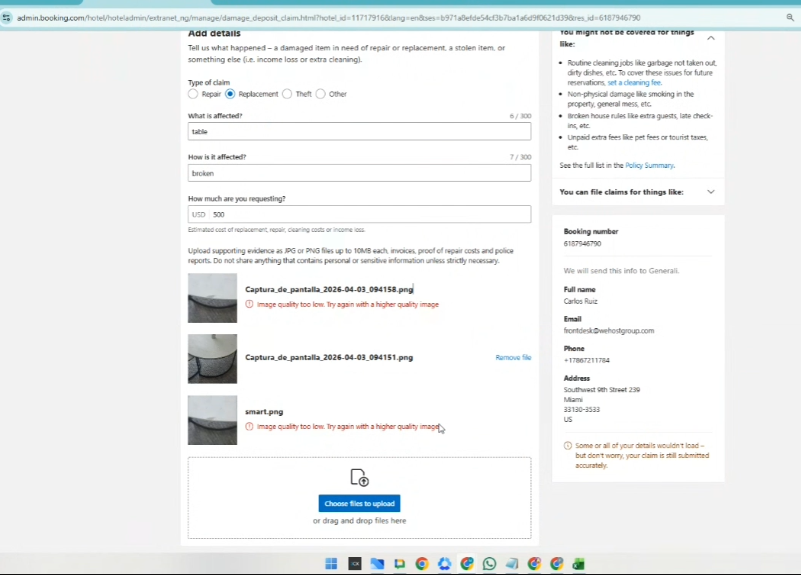This screenshot has width=801, height=575.
Task: Open plain Google Chrome icon in taskbar
Action: tap(422, 563)
